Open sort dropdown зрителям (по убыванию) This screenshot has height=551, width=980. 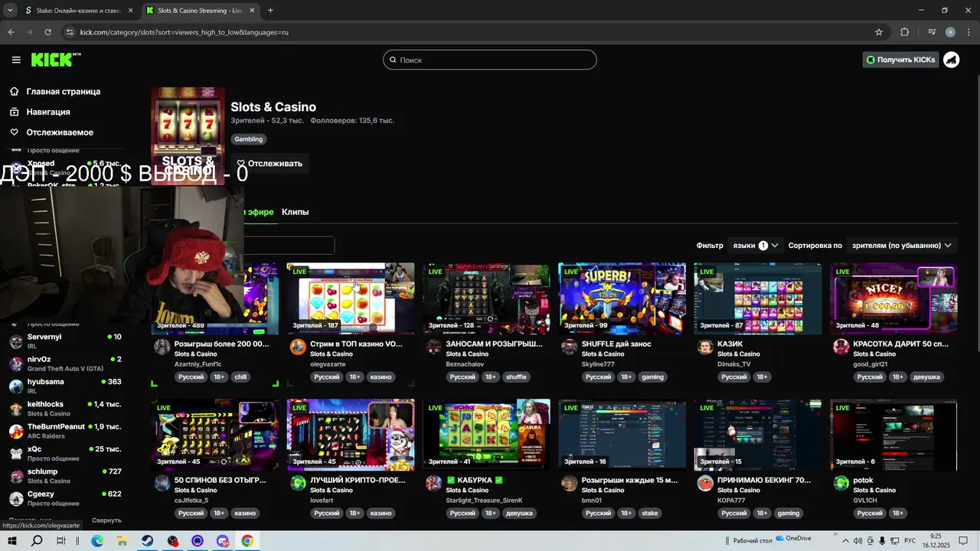click(x=901, y=246)
